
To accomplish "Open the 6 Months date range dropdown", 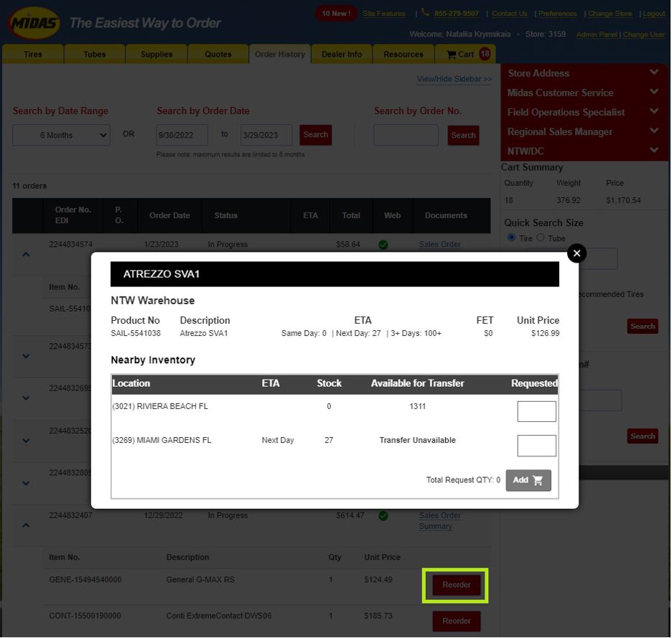I will [61, 135].
